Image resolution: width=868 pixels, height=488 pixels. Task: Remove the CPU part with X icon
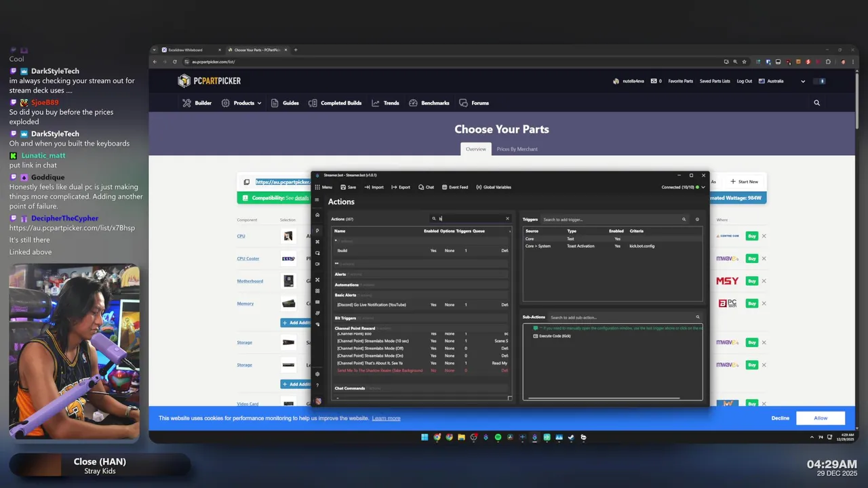point(764,236)
